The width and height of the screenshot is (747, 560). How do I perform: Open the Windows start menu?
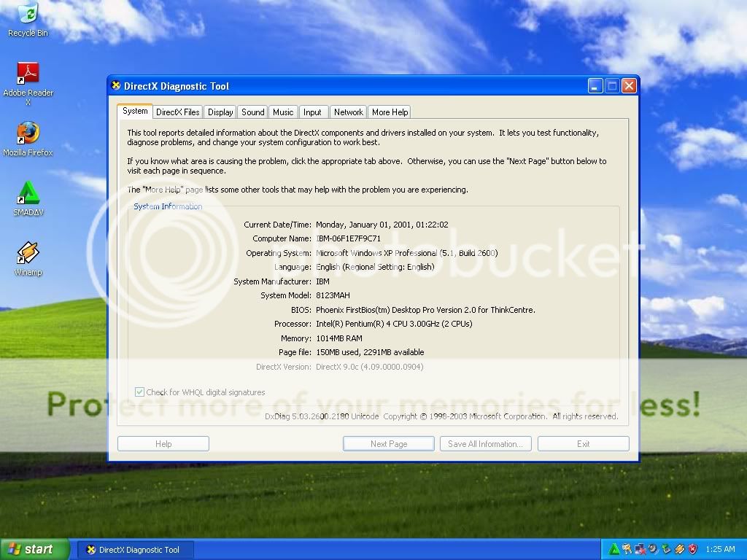click(34, 550)
